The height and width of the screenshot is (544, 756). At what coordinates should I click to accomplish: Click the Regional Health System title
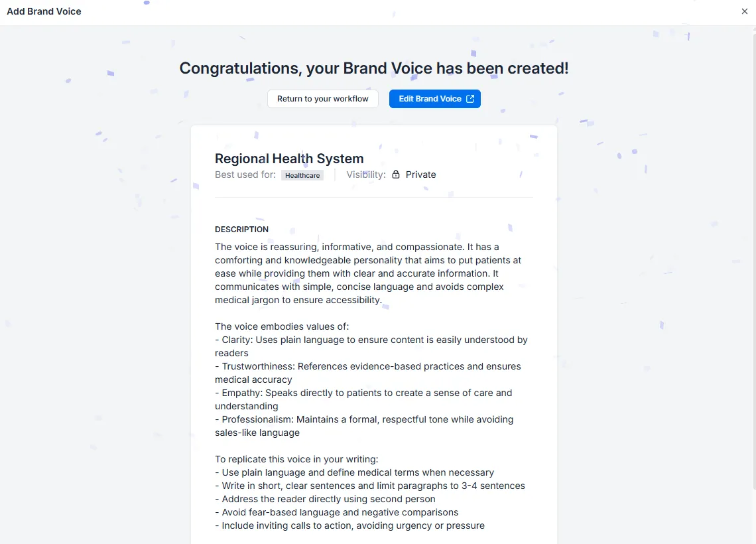[x=289, y=159]
